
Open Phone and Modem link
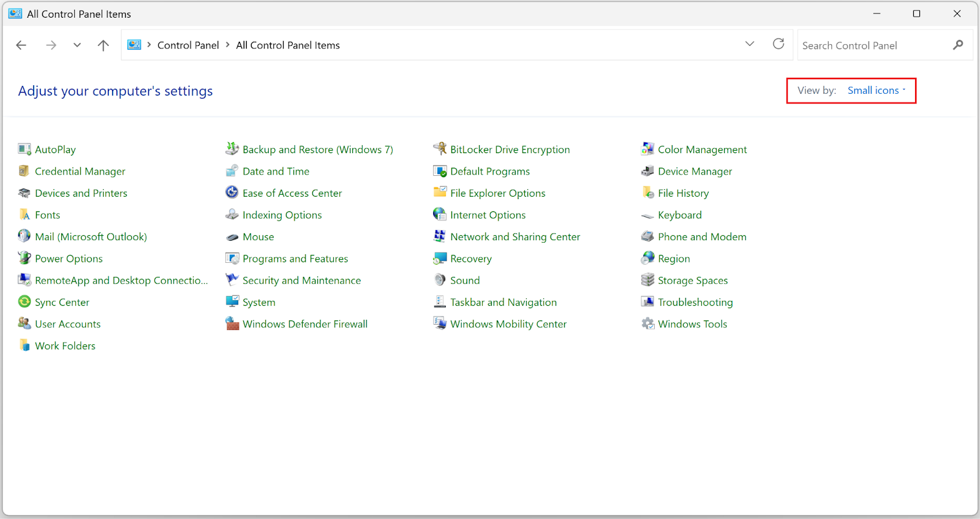coord(702,237)
